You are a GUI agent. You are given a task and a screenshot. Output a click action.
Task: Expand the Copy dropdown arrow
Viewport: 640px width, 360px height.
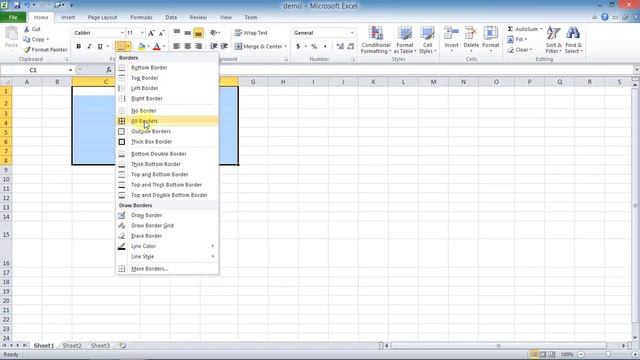pyautogui.click(x=47, y=40)
